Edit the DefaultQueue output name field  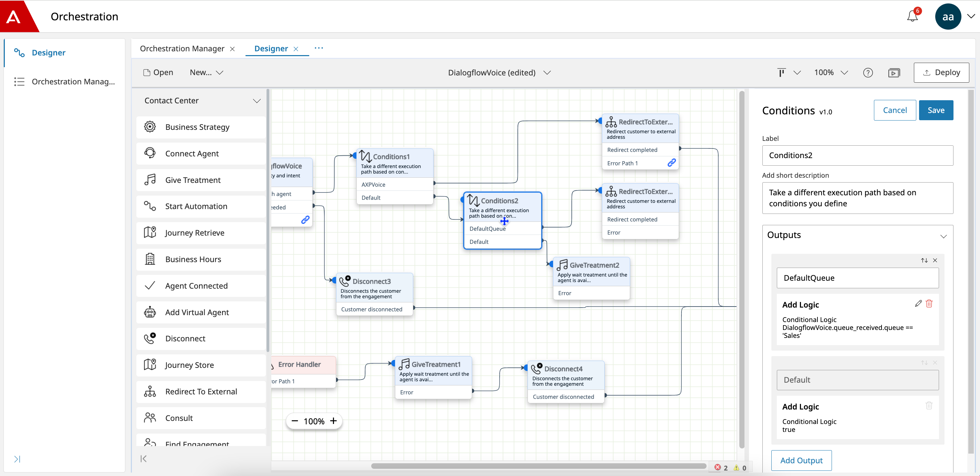[857, 278]
